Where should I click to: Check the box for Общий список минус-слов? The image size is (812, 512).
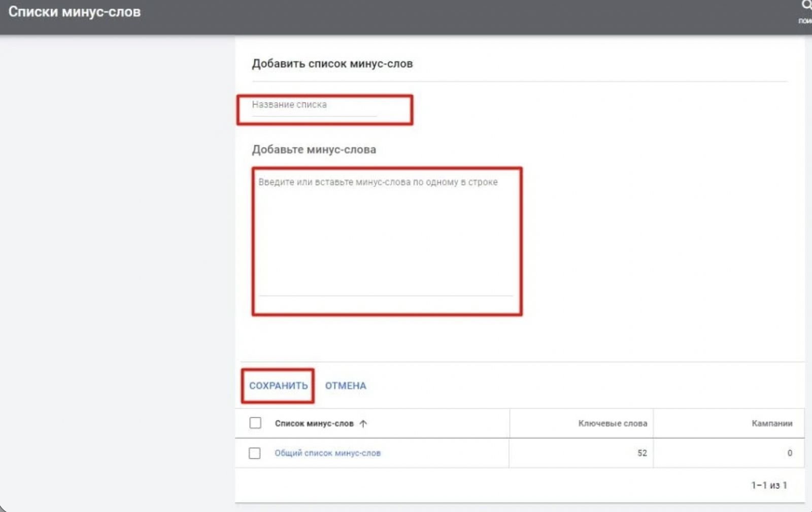255,453
